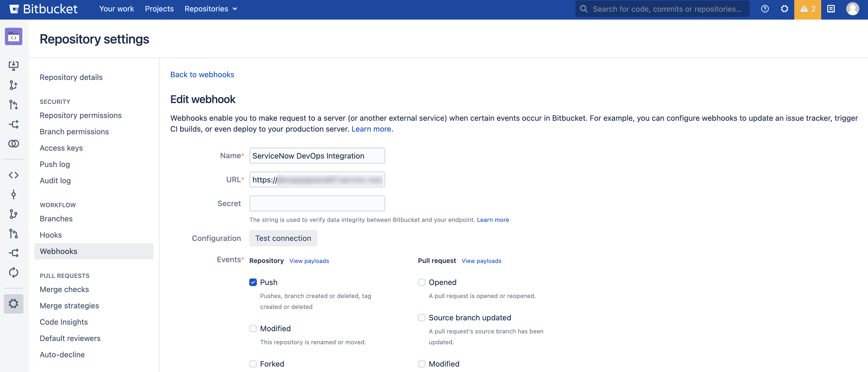Viewport: 868px width, 372px height.
Task: Open Merge strategies settings
Action: pos(69,306)
